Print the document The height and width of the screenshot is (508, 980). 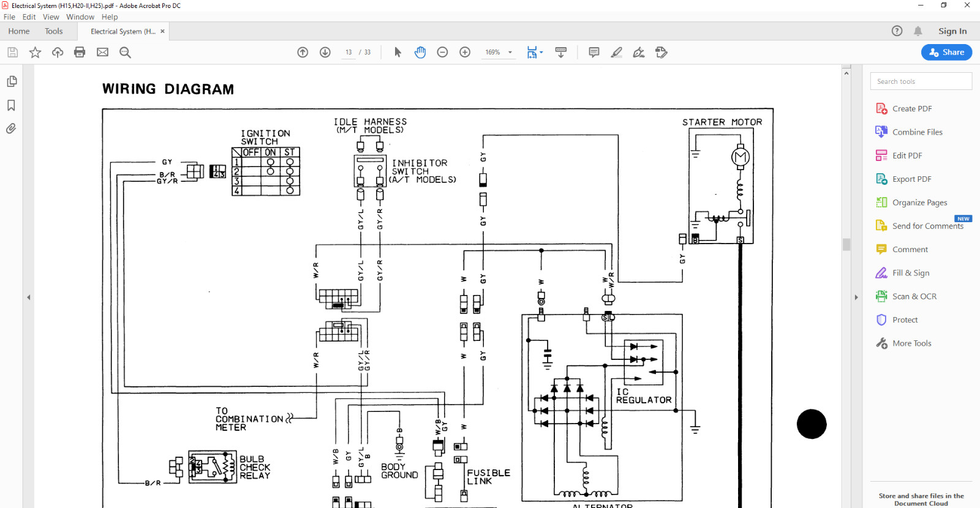pyautogui.click(x=80, y=53)
